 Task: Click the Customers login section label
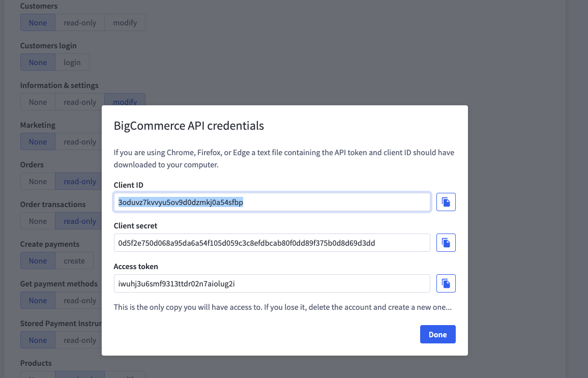[x=48, y=46]
